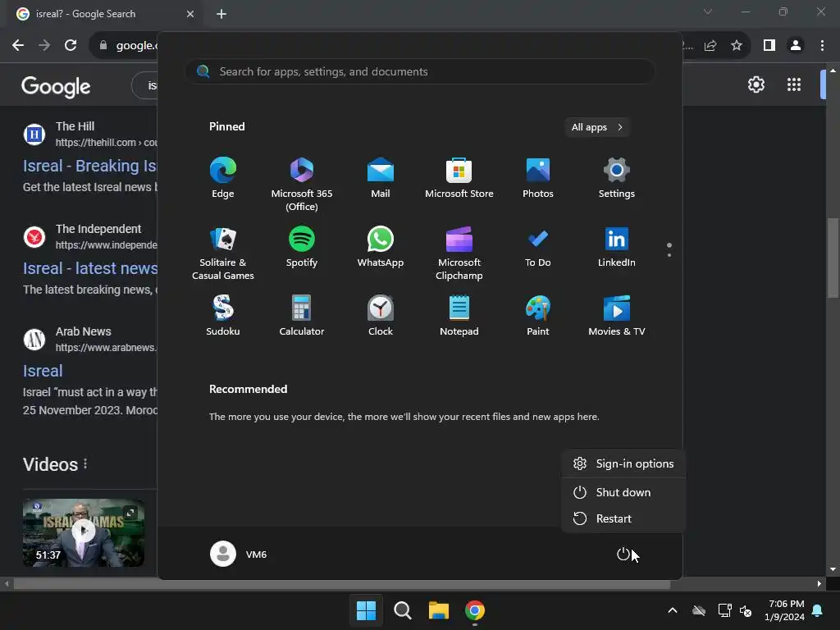Open Google quick settings gear
Viewport: 840px width, 630px height.
[756, 84]
